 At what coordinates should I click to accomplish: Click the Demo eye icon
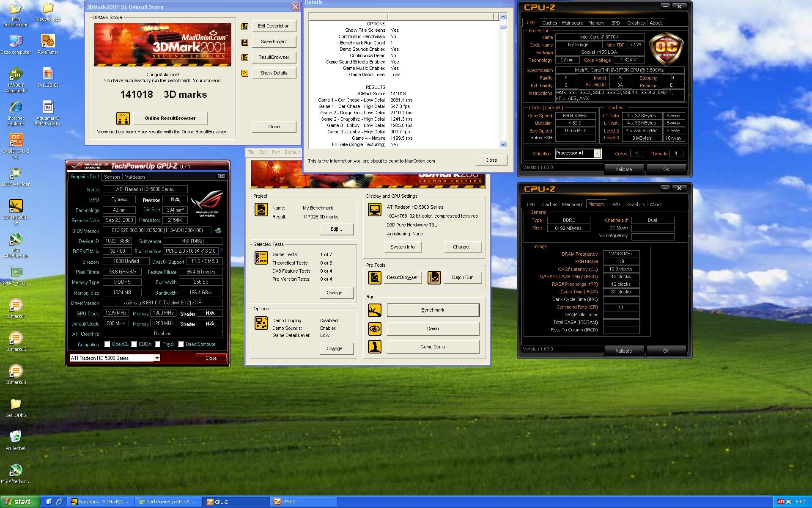374,329
